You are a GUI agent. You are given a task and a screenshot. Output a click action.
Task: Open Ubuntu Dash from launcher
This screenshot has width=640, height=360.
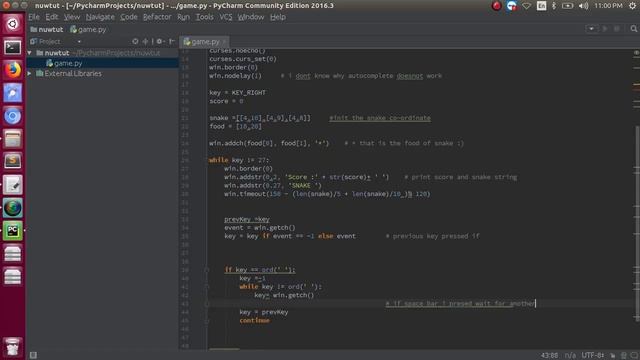click(x=13, y=24)
